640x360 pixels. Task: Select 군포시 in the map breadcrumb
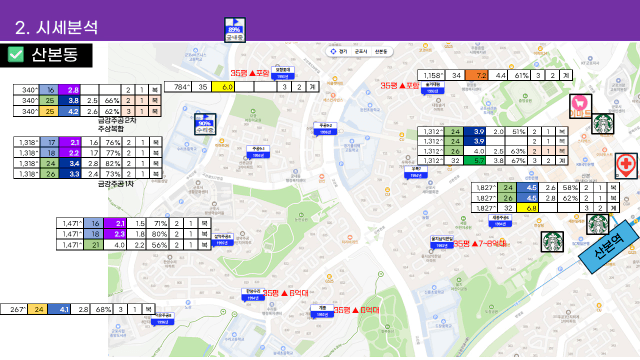(360, 51)
